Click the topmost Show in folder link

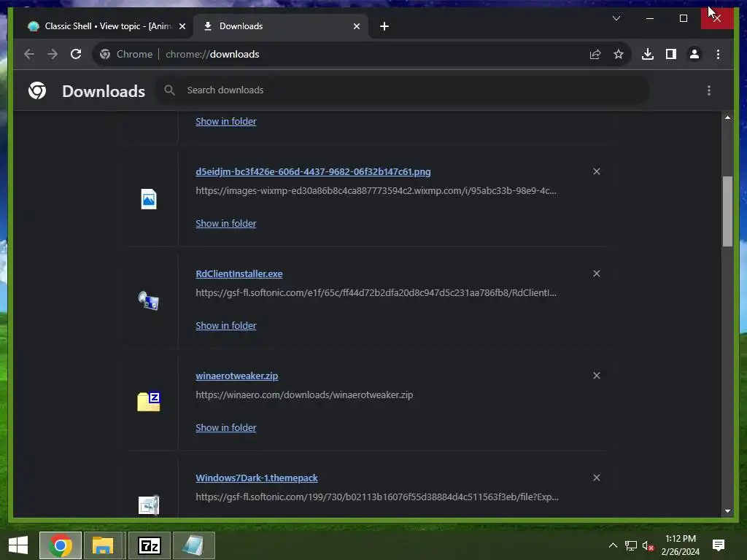(226, 122)
